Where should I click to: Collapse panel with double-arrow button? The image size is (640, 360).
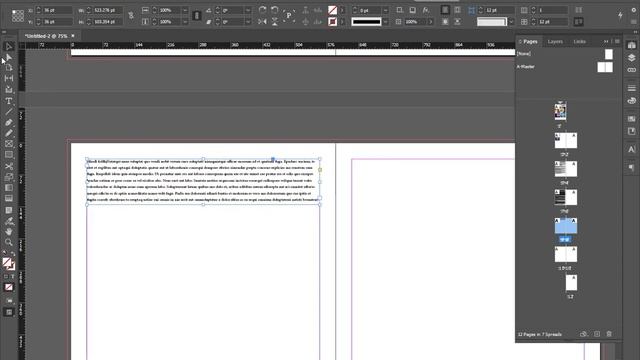(606, 41)
